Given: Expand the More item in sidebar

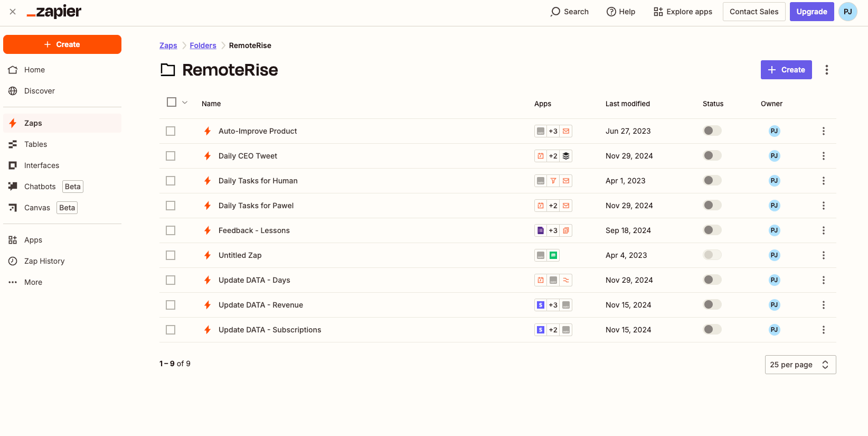Looking at the screenshot, I should [62, 282].
